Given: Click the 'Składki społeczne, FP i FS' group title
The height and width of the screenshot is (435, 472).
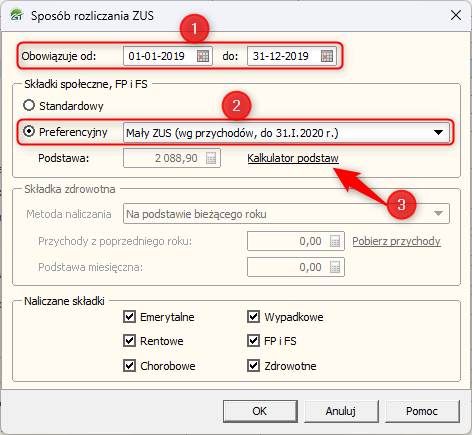Looking at the screenshot, I should 86,84.
